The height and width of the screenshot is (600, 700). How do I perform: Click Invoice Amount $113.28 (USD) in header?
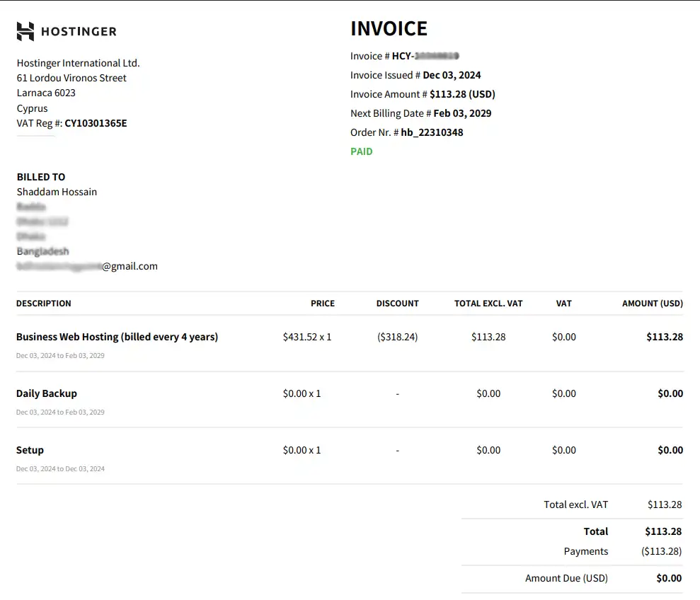(x=462, y=94)
